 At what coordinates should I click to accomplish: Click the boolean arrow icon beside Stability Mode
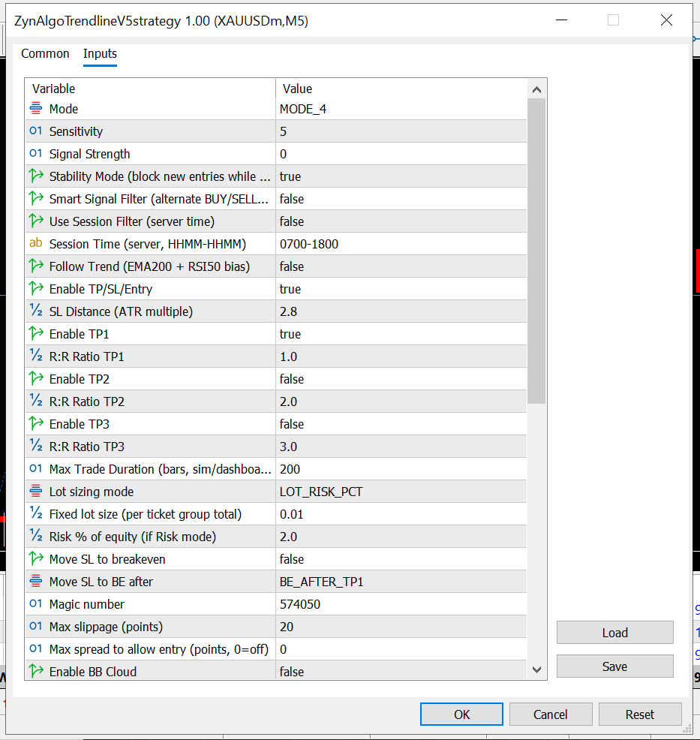click(x=36, y=176)
